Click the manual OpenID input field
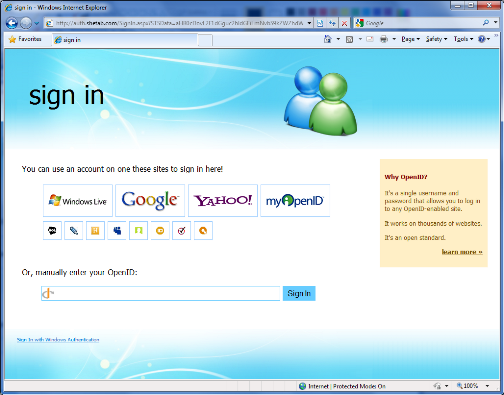 coord(161,293)
